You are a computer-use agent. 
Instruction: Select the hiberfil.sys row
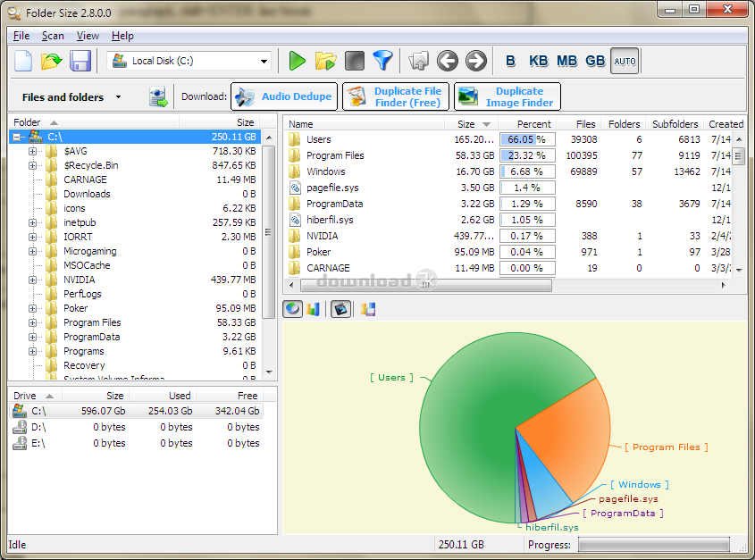point(510,220)
